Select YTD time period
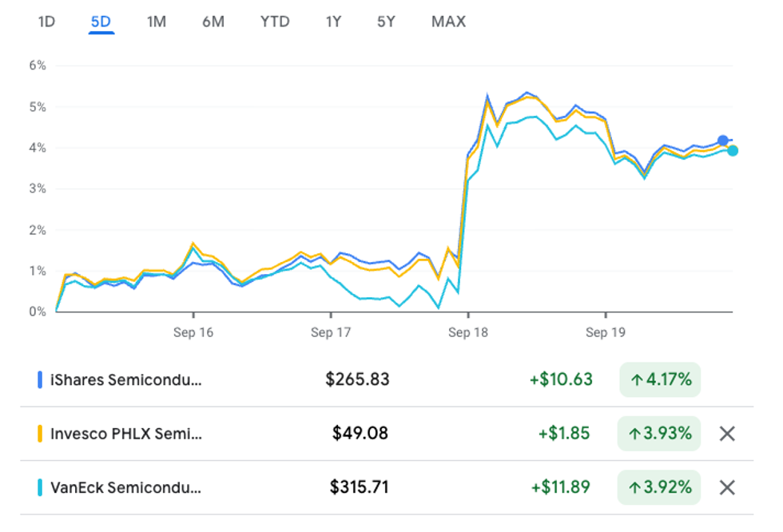783x532 pixels. click(x=275, y=22)
